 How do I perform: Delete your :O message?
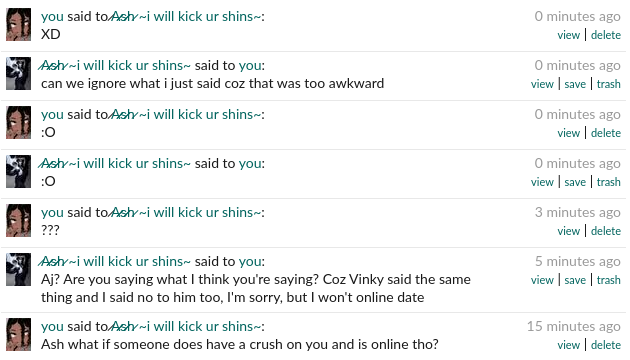(605, 133)
